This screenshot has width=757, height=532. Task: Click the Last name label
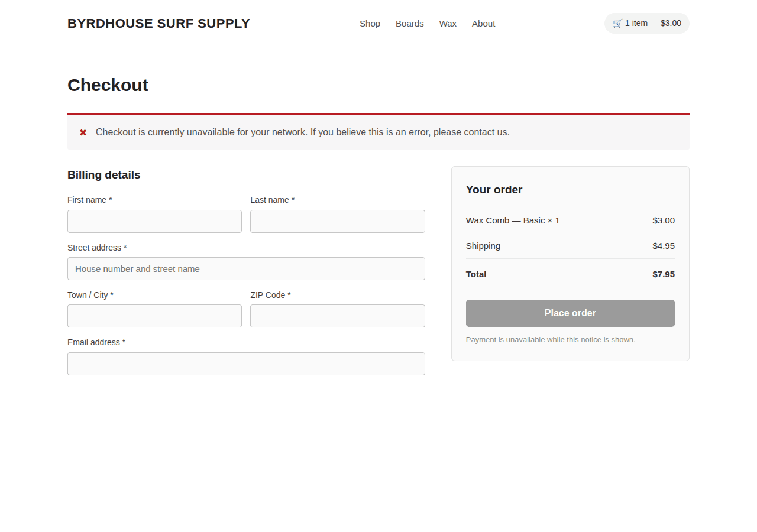[273, 200]
